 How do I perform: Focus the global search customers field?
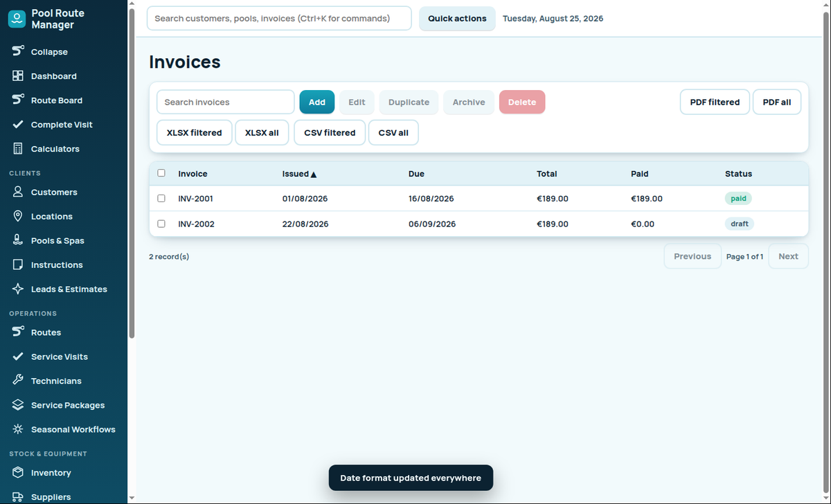tap(279, 19)
